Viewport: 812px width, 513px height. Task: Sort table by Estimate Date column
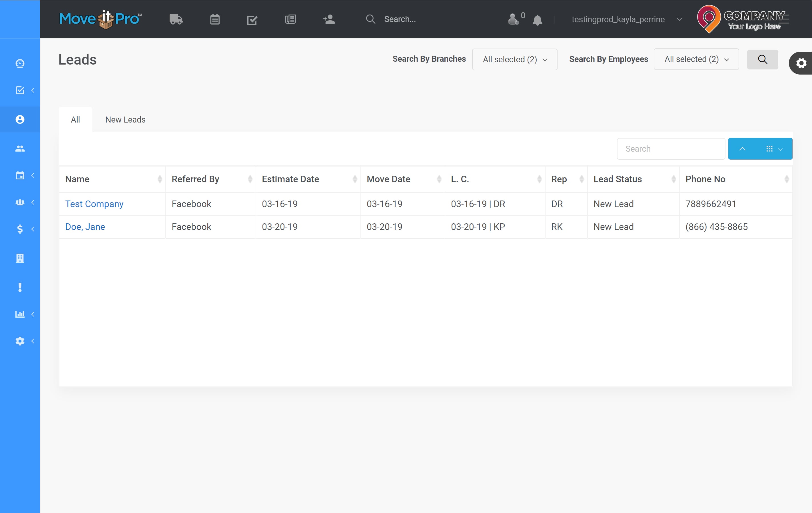(308, 179)
